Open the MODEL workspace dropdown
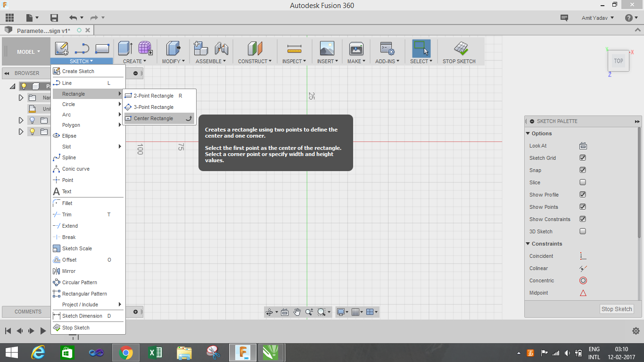The width and height of the screenshot is (644, 362). (28, 52)
